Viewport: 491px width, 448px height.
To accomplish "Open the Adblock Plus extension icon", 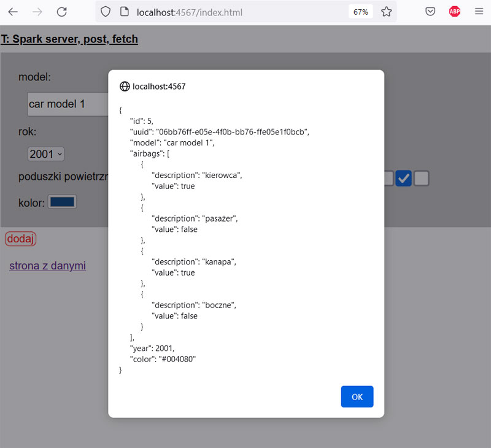I will (454, 12).
